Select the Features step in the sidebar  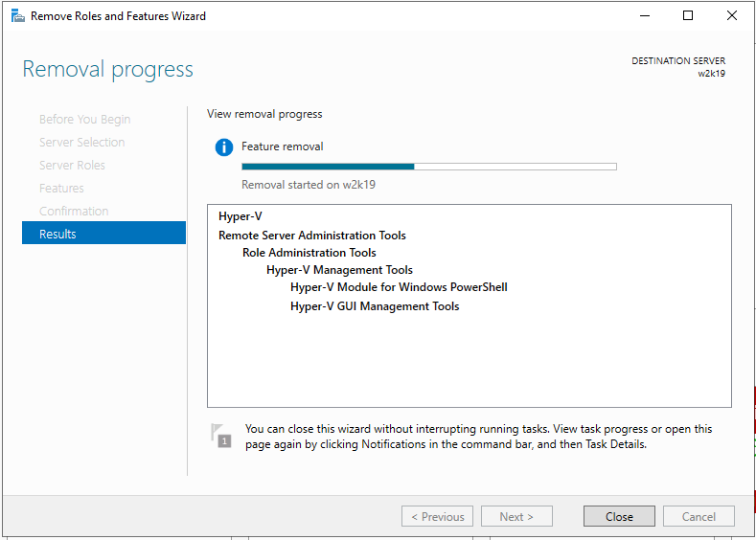[x=62, y=189]
